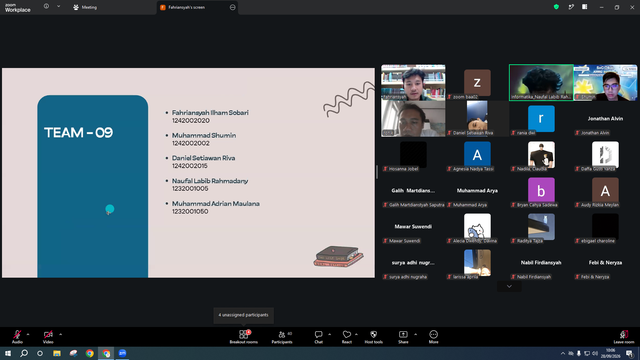Image resolution: width=640 pixels, height=360 pixels.
Task: Click 'Muhammad Adrian Maulana' on the slide
Action: [x=216, y=204]
